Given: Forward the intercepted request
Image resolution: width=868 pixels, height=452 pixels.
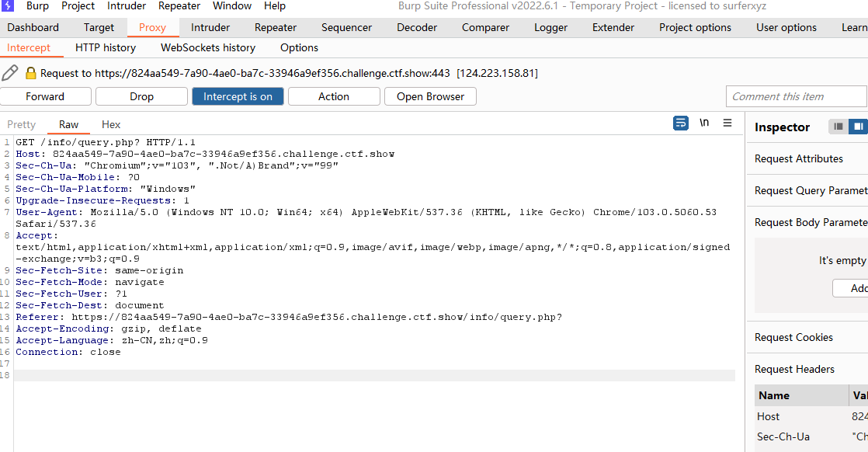Looking at the screenshot, I should coord(45,96).
